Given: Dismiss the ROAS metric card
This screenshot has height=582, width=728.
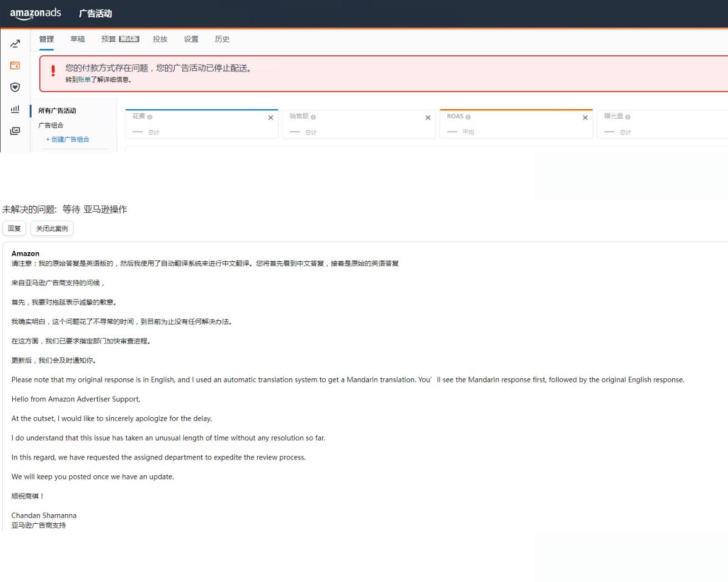Looking at the screenshot, I should click(x=585, y=118).
